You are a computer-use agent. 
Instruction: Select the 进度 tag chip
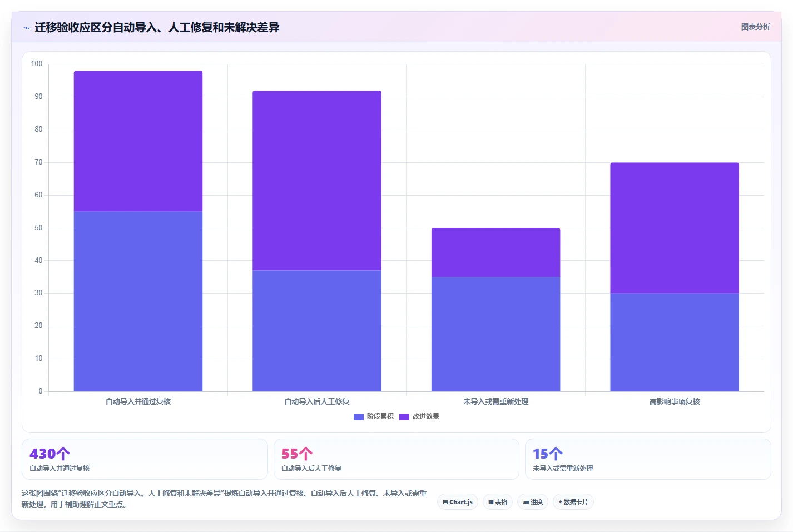coord(533,502)
